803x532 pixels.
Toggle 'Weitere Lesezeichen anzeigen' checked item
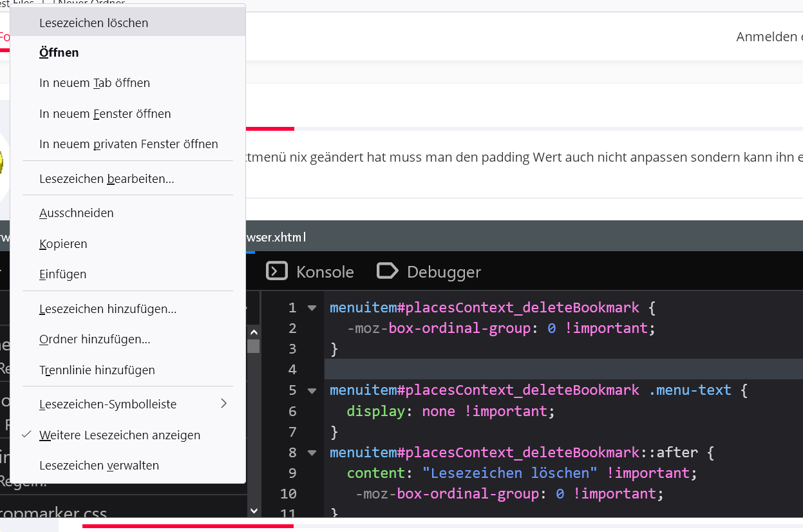pyautogui.click(x=120, y=435)
